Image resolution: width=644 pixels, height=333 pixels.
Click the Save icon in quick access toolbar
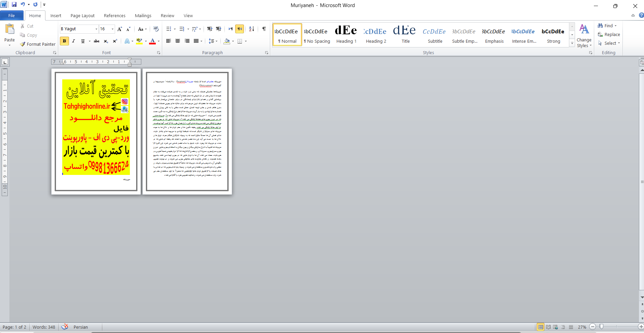tap(14, 5)
